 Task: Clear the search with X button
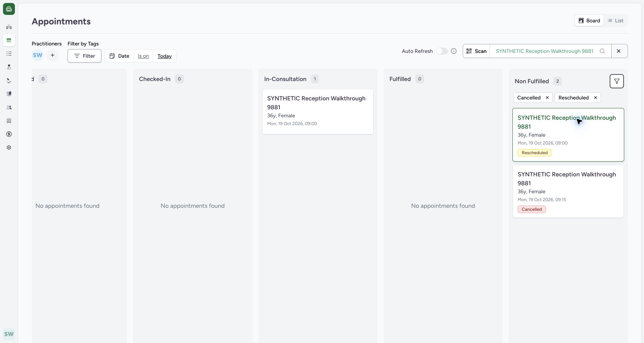click(x=619, y=51)
